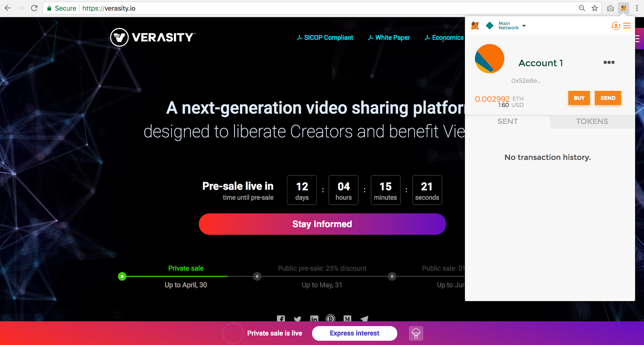
Task: Open the Chrome three-dot menu
Action: pos(637,8)
